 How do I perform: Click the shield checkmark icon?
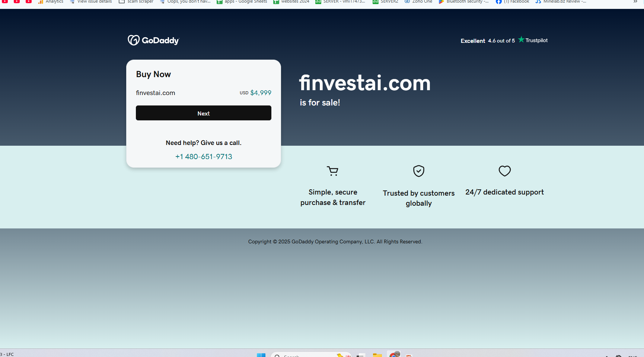coord(419,171)
